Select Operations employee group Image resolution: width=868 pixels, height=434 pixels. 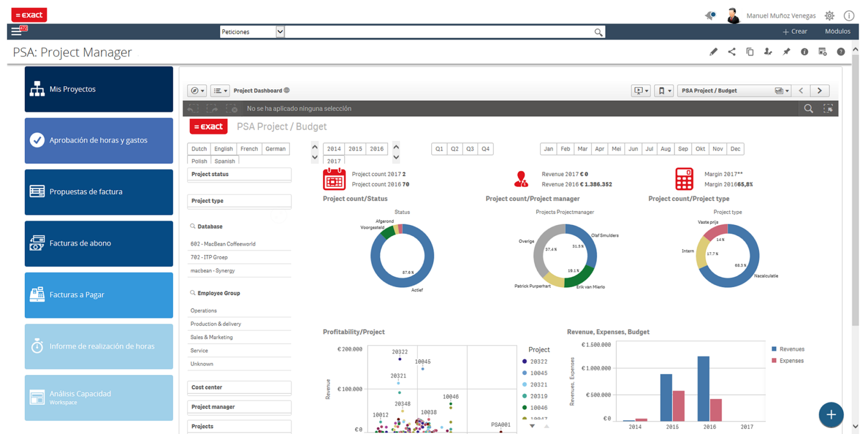coord(239,311)
